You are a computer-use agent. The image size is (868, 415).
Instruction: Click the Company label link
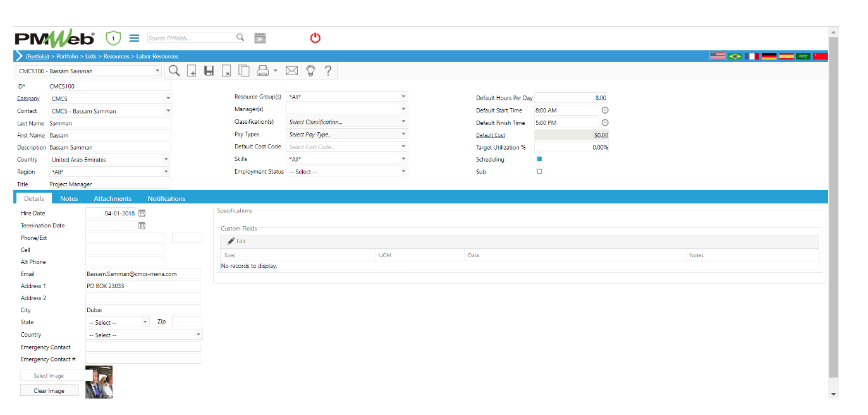(28, 99)
